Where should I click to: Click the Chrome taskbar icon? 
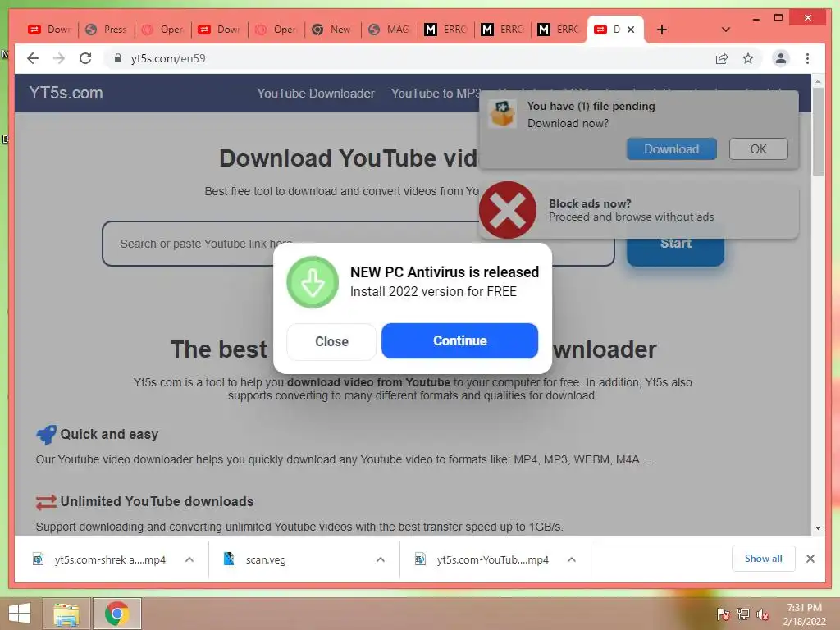point(116,614)
